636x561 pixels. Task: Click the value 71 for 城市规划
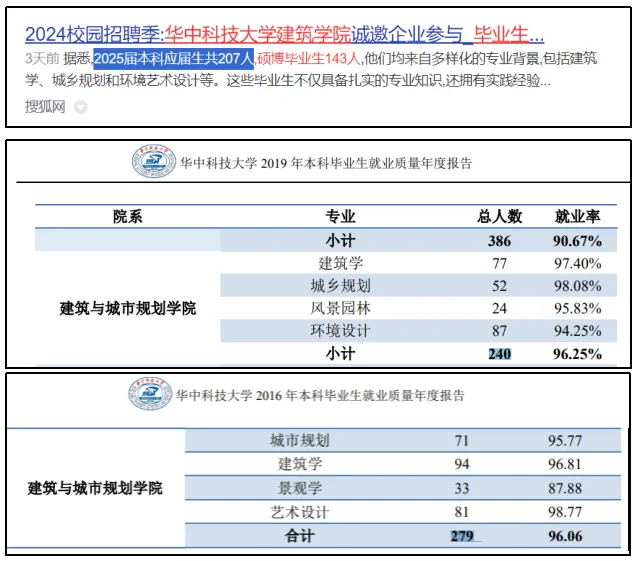(x=462, y=441)
